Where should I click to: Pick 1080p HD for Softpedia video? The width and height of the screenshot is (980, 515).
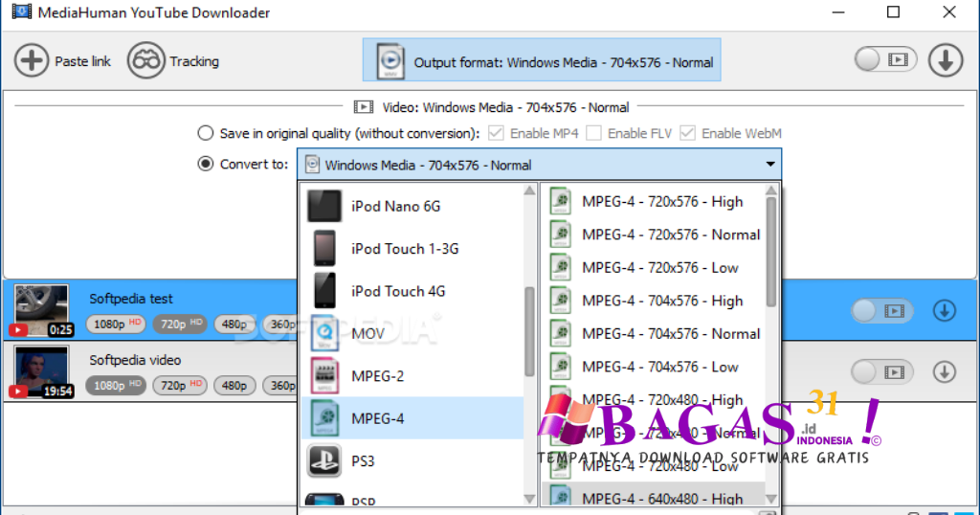116,385
